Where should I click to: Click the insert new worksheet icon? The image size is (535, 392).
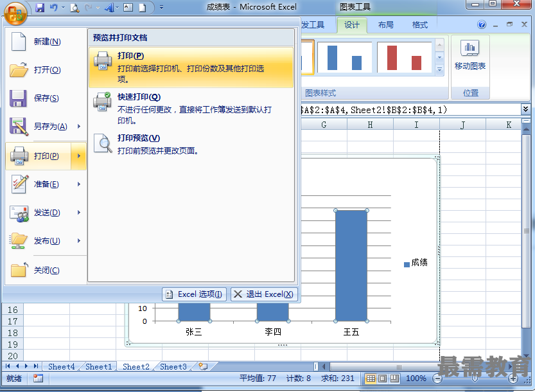coord(204,366)
